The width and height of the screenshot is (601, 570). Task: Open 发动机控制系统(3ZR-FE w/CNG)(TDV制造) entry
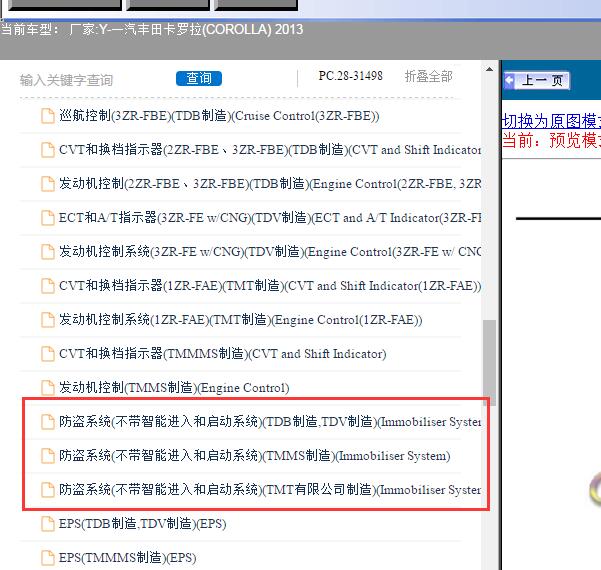point(270,252)
